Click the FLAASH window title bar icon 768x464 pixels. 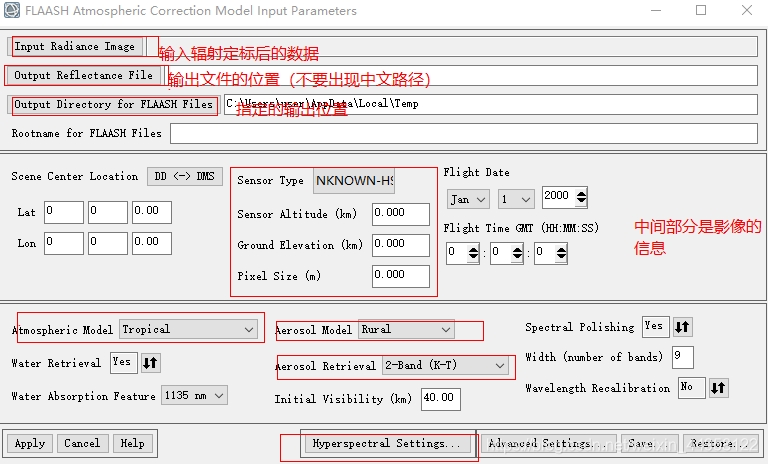[12, 10]
